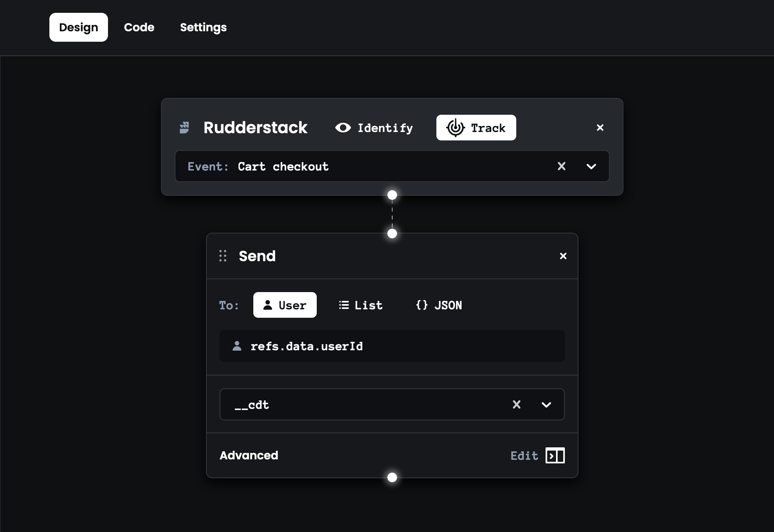Click the JSON curly-braces icon

422,305
